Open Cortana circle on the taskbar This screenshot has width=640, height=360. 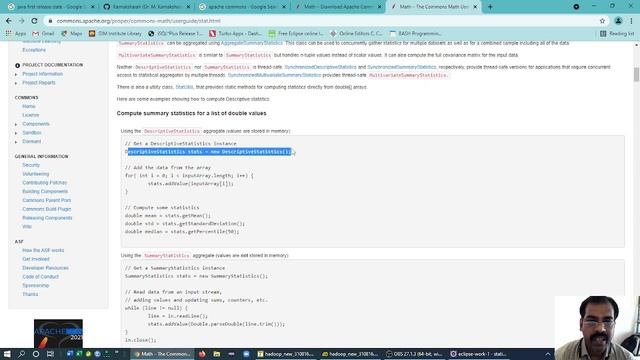tap(36, 354)
